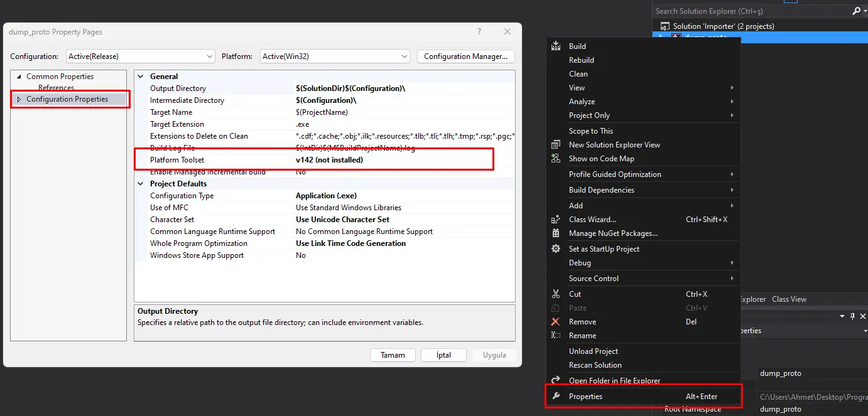Expand the Configuration Properties tree node

(19, 99)
